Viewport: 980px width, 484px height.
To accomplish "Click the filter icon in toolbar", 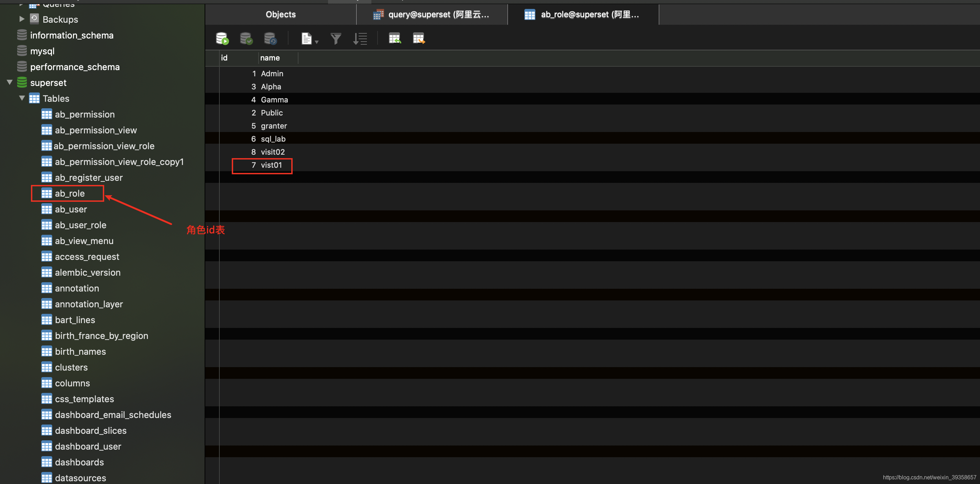I will (336, 39).
